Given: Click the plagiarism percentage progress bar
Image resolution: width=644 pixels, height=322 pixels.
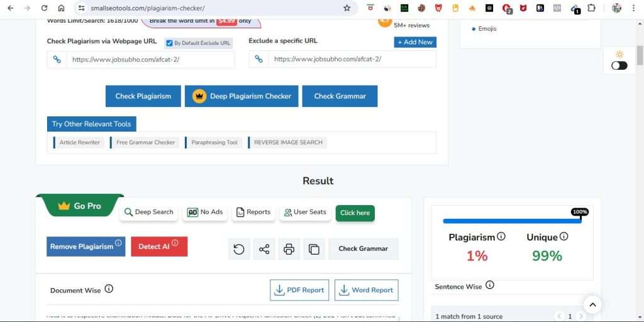Looking at the screenshot, I should pos(512,221).
